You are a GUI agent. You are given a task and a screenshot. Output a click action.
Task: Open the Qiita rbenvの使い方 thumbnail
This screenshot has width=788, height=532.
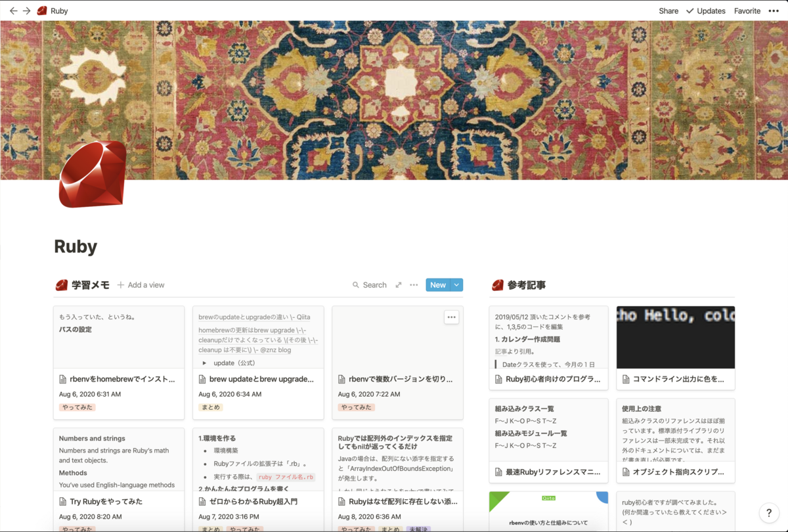pos(549,512)
